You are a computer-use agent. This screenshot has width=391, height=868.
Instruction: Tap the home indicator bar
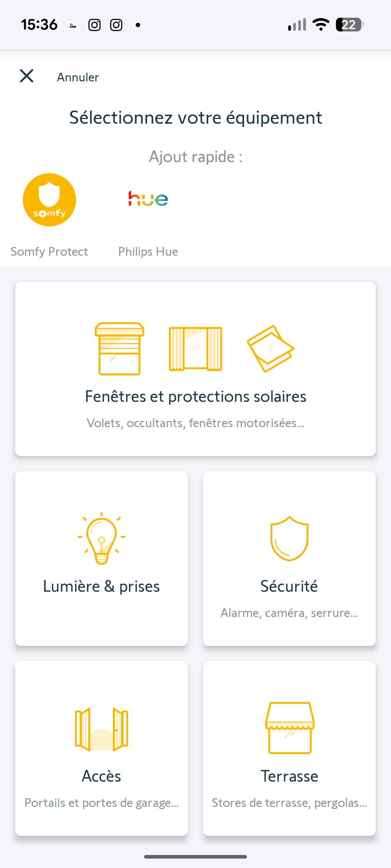point(195,856)
